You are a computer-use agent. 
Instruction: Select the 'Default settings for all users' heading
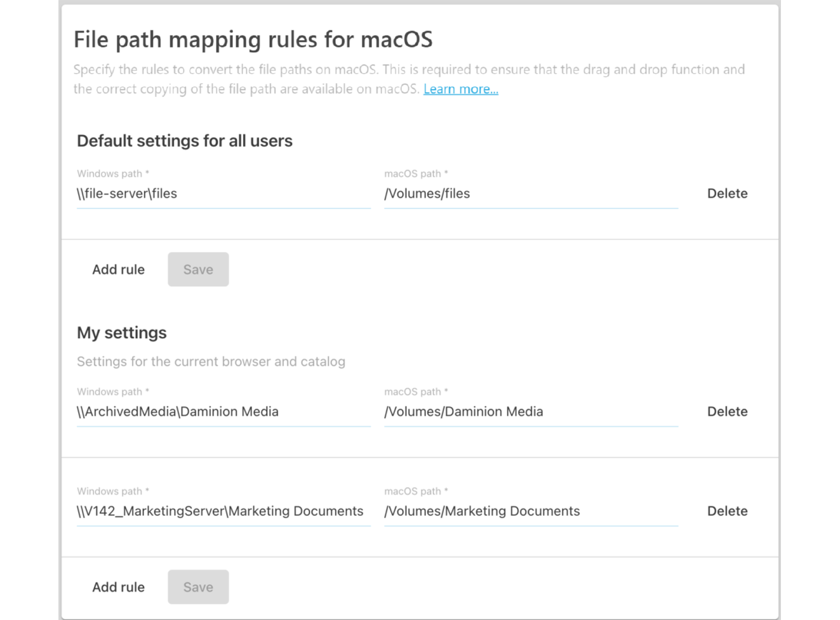[x=184, y=141]
